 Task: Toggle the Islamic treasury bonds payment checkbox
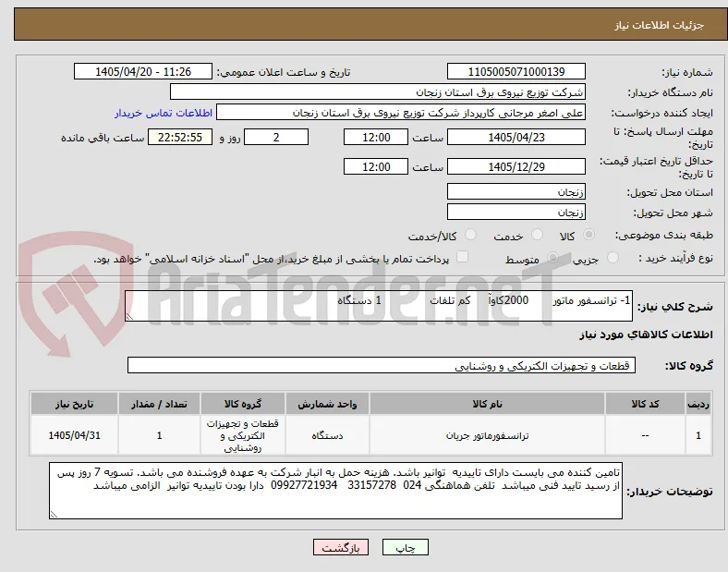tap(463, 257)
